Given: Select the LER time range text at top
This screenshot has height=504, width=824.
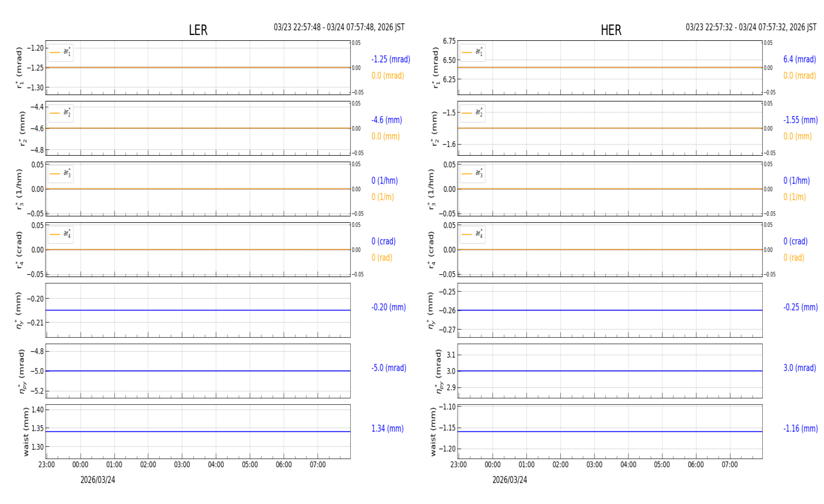Looking at the screenshot, I should click(339, 27).
